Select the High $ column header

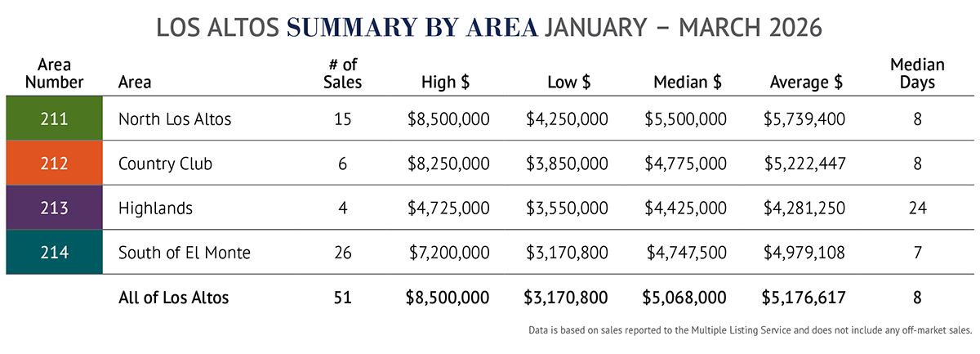[x=445, y=83]
